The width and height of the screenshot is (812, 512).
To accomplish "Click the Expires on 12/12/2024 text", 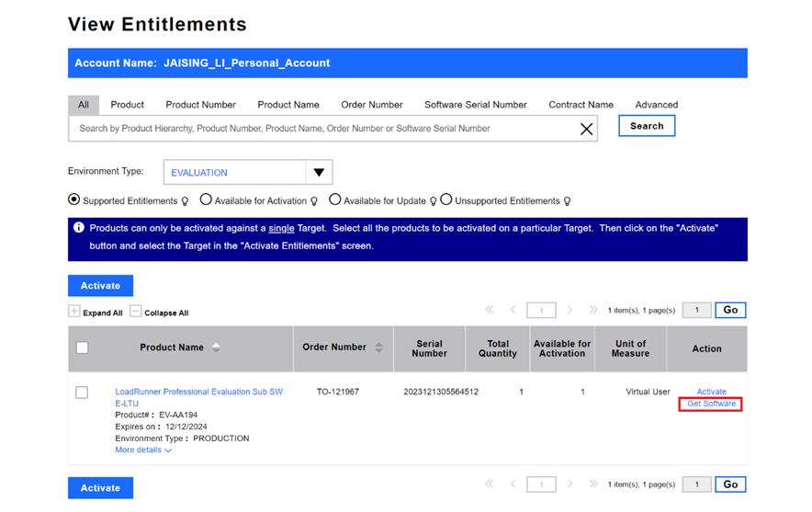I will pyautogui.click(x=161, y=427).
